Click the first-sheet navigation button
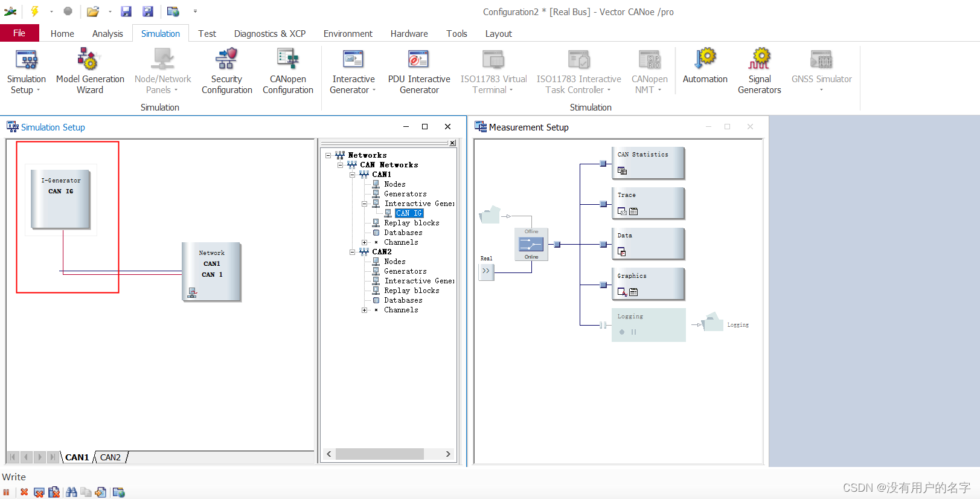This screenshot has width=980, height=499. pyautogui.click(x=13, y=457)
